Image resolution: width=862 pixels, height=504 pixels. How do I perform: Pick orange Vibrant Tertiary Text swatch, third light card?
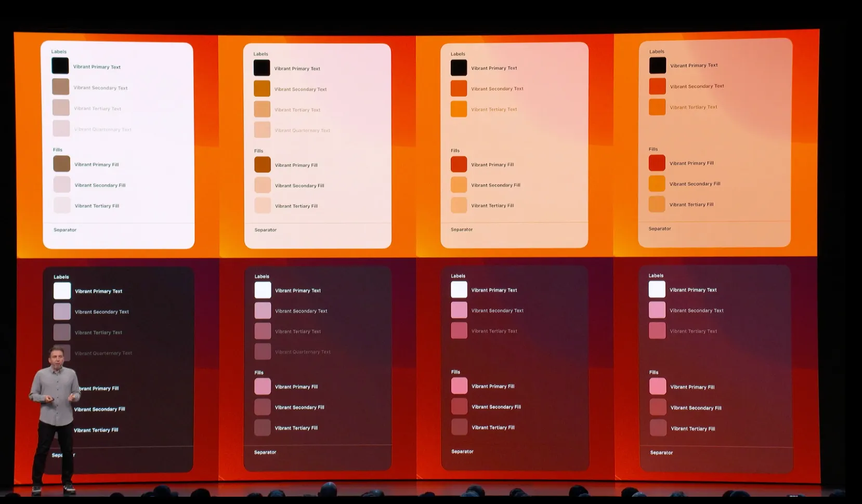click(x=459, y=109)
